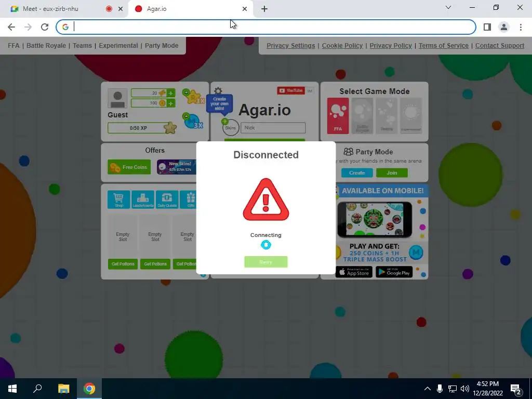Screen dimensions: 532x399
Task: Open Windows Start menu
Action: [12, 389]
